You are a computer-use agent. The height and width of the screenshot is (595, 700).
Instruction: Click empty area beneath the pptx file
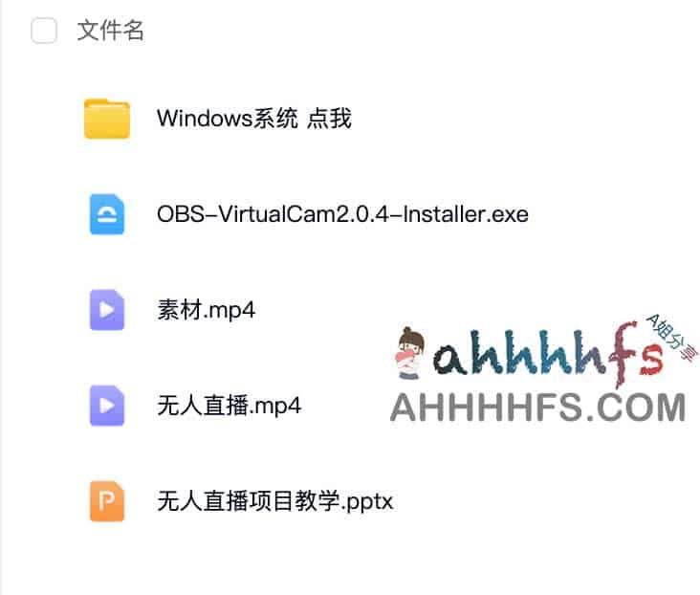350,562
